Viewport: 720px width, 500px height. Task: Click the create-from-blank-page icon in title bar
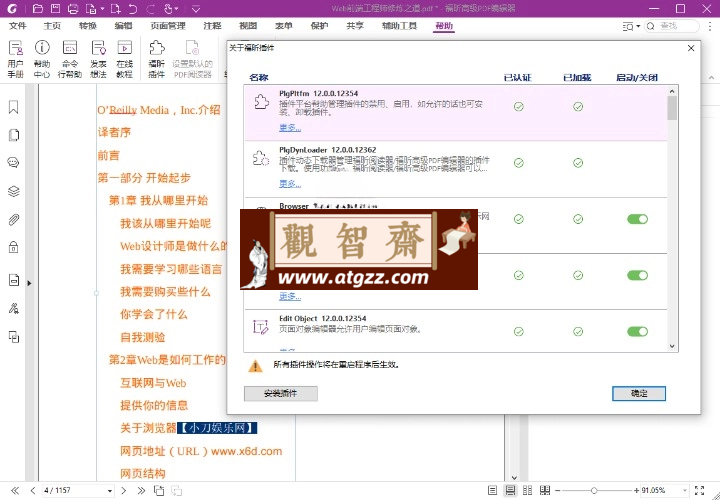click(x=116, y=9)
